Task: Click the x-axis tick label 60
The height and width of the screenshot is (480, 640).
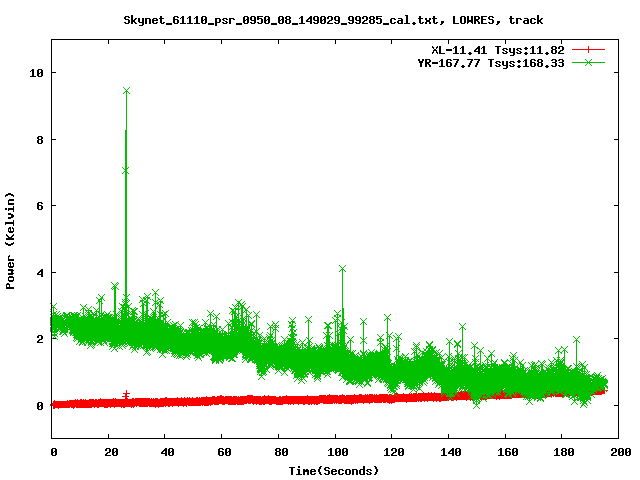Action: pyautogui.click(x=222, y=453)
